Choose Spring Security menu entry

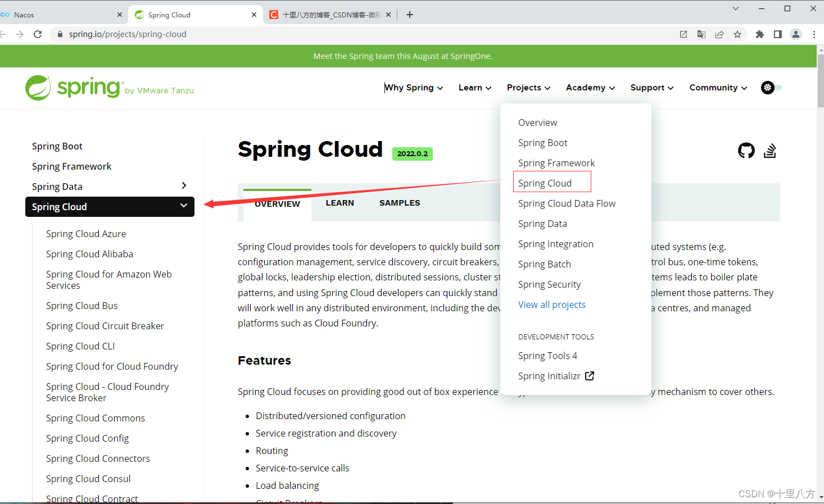pyautogui.click(x=550, y=284)
